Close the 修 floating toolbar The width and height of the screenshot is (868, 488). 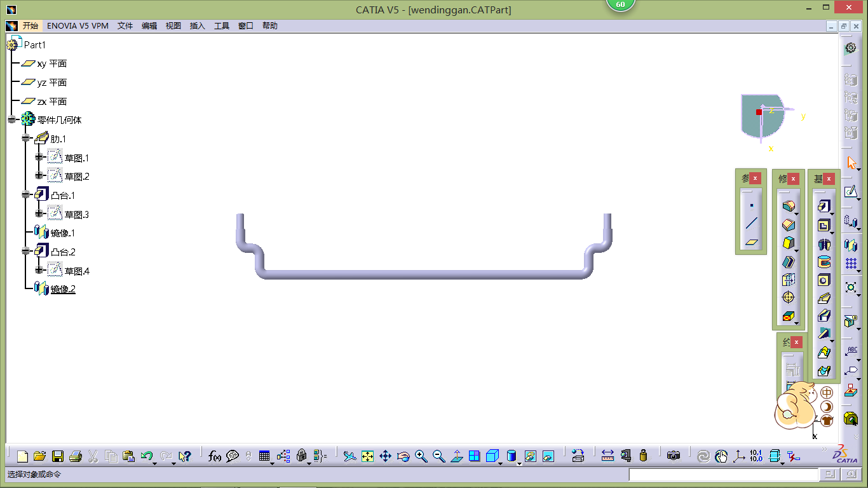pos(794,179)
